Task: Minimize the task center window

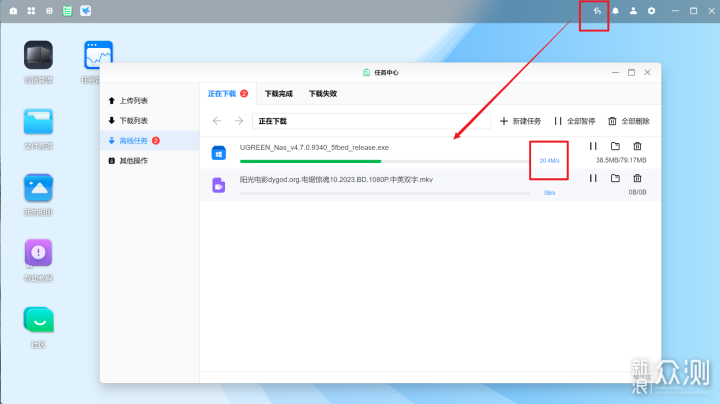Action: tap(615, 73)
